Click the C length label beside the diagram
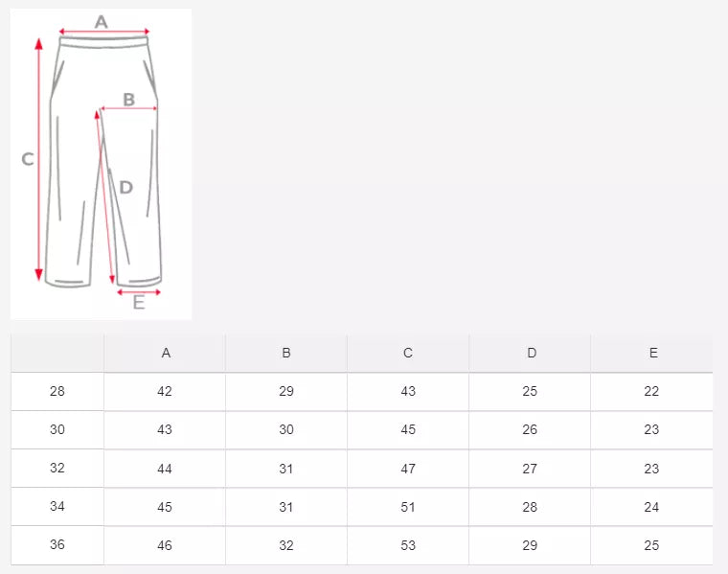Viewport: 728px width, 574px height. (x=28, y=159)
